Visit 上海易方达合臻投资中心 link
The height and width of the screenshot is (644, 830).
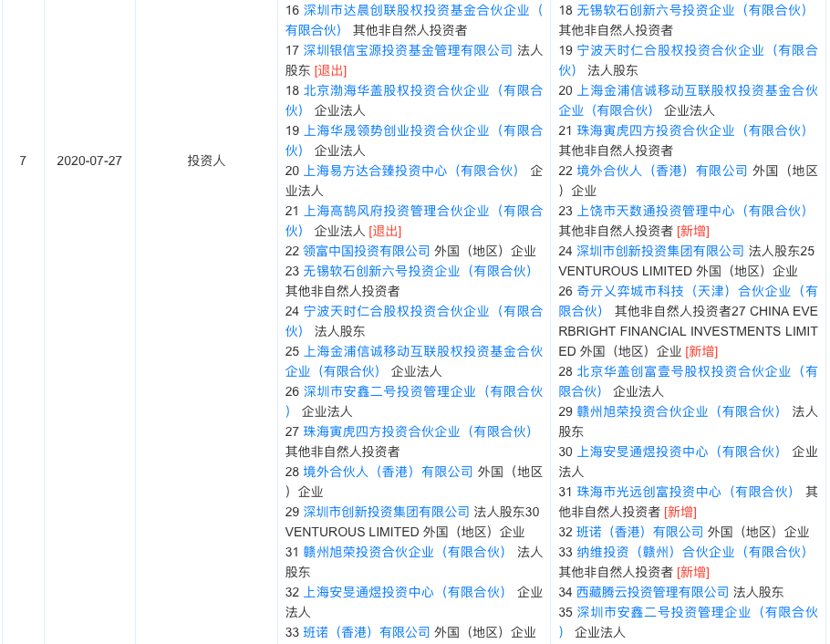pyautogui.click(x=410, y=171)
